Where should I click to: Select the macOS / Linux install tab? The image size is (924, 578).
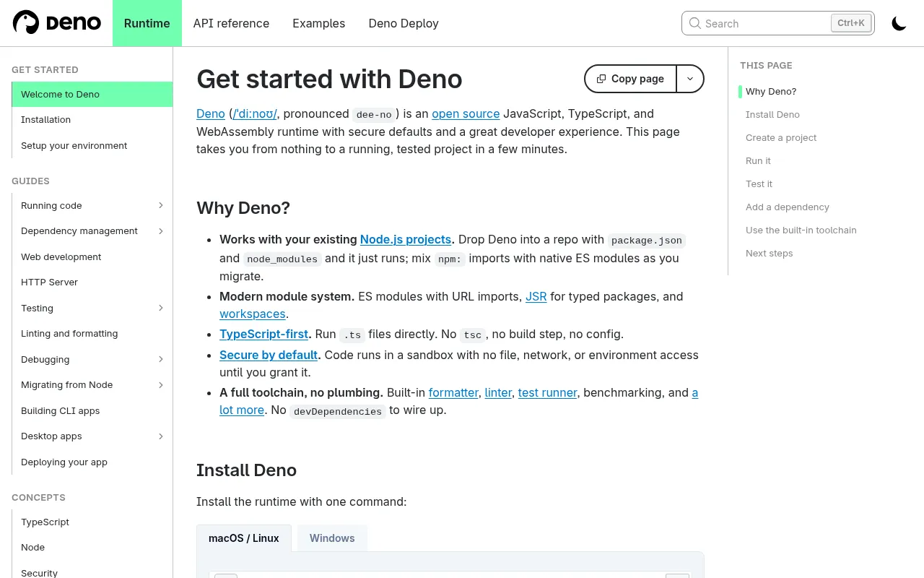(x=244, y=538)
